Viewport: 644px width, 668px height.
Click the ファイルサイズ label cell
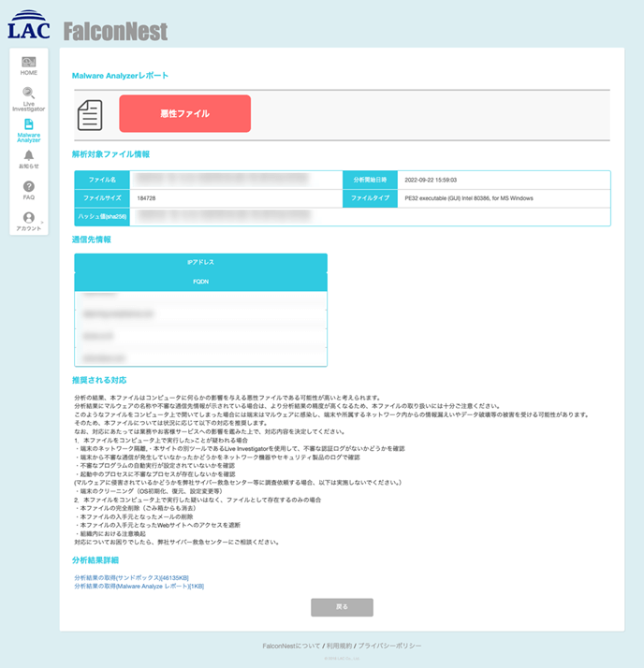(102, 198)
